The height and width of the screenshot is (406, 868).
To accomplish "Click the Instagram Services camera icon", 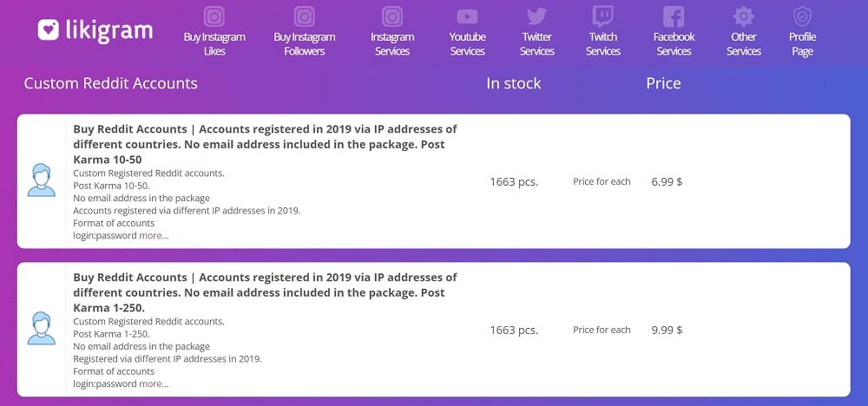I will [392, 16].
